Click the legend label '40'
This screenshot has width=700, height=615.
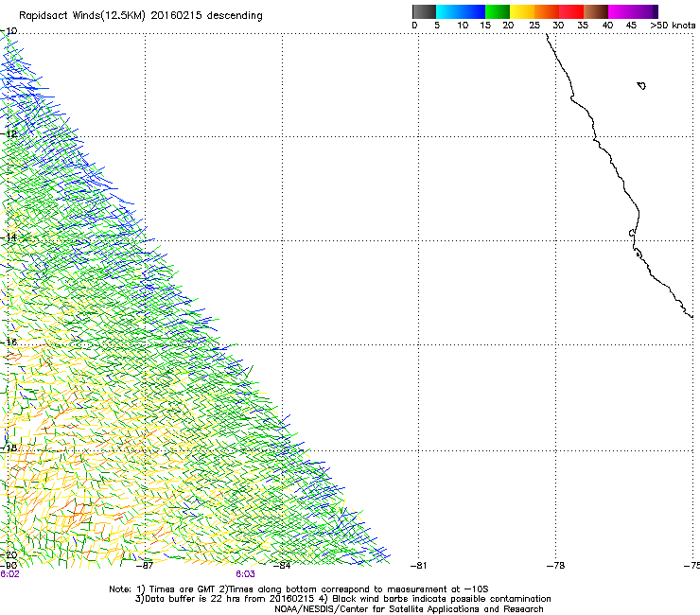(607, 26)
